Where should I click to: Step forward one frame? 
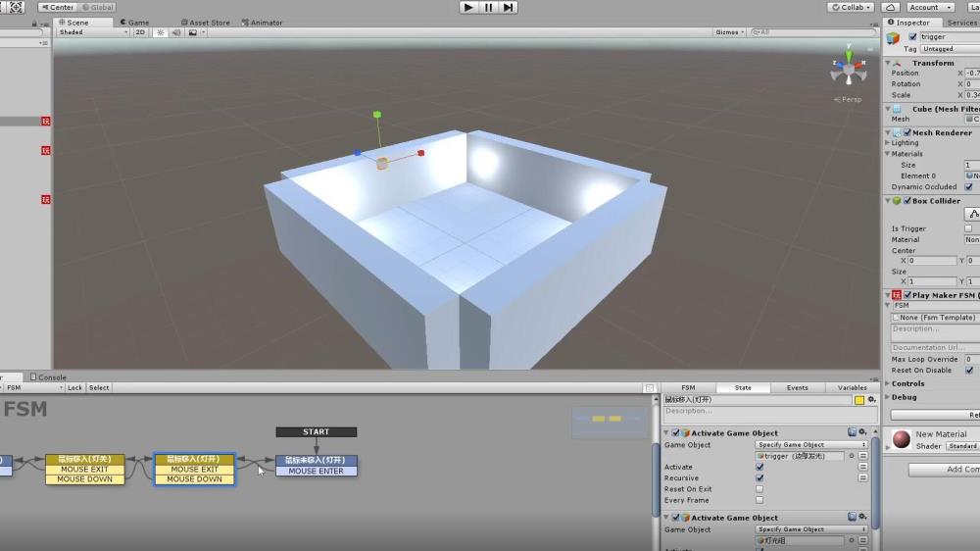tap(508, 7)
